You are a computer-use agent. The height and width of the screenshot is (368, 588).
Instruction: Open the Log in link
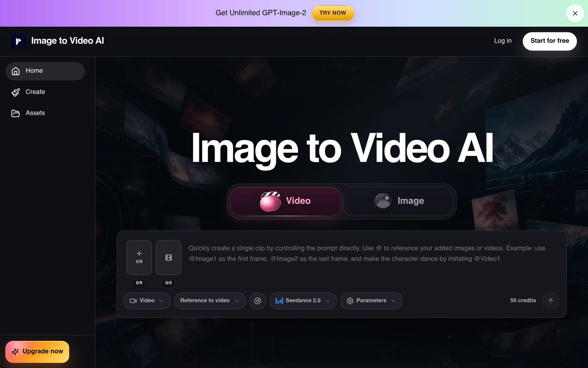(503, 41)
